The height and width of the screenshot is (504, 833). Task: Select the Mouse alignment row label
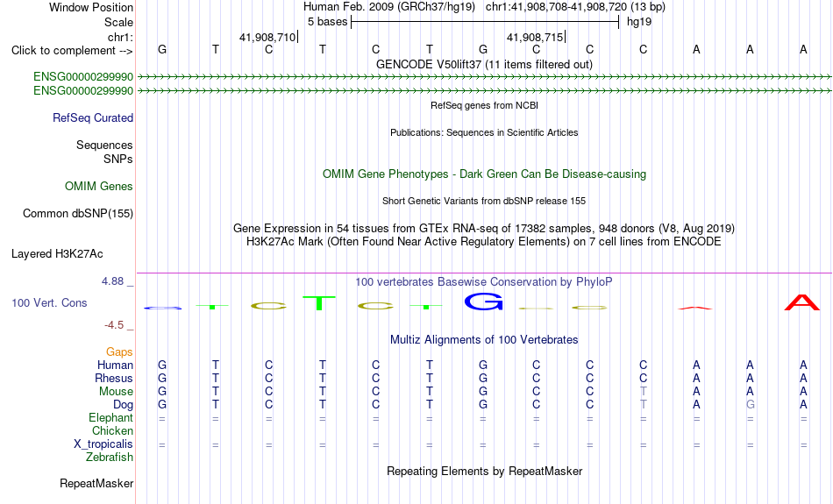click(116, 392)
